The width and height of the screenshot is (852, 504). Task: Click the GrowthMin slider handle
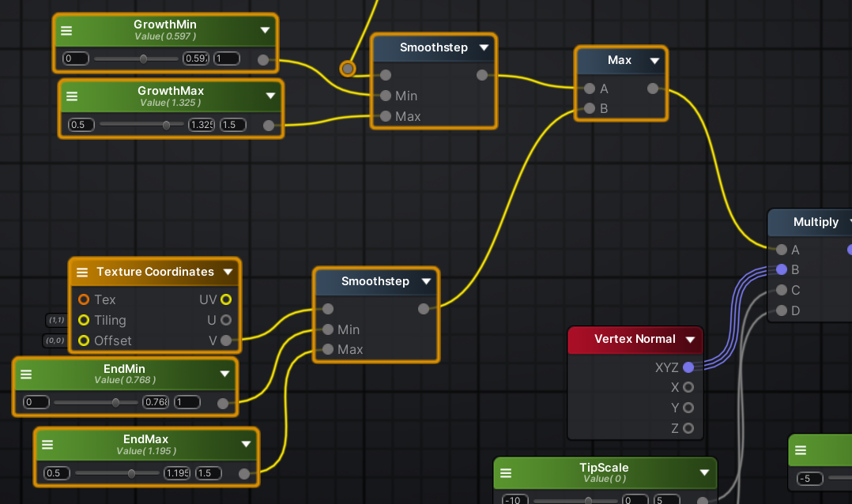[142, 58]
